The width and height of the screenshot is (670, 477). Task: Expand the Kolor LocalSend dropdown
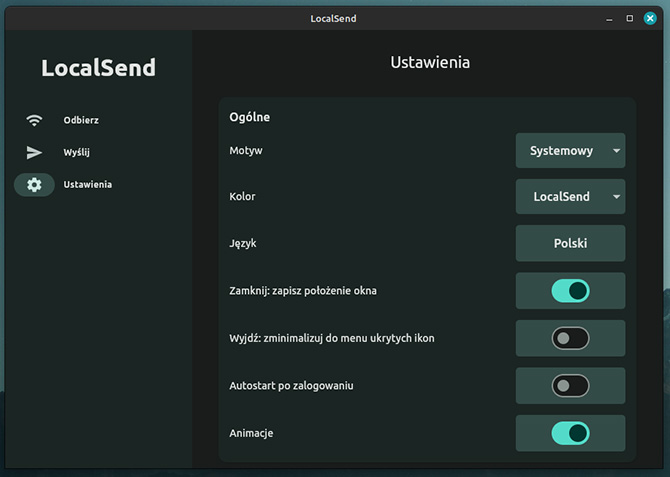pyautogui.click(x=570, y=197)
